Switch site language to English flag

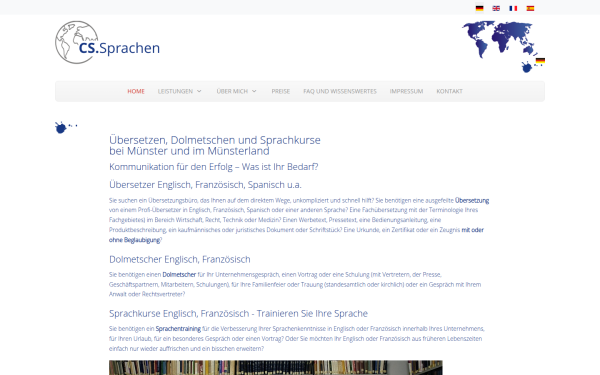coord(496,8)
